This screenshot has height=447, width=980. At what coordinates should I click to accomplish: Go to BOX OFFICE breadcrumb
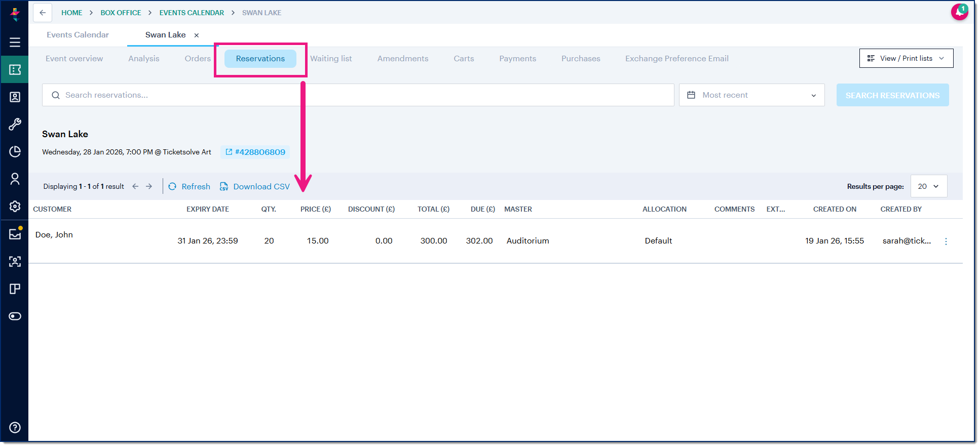point(121,13)
